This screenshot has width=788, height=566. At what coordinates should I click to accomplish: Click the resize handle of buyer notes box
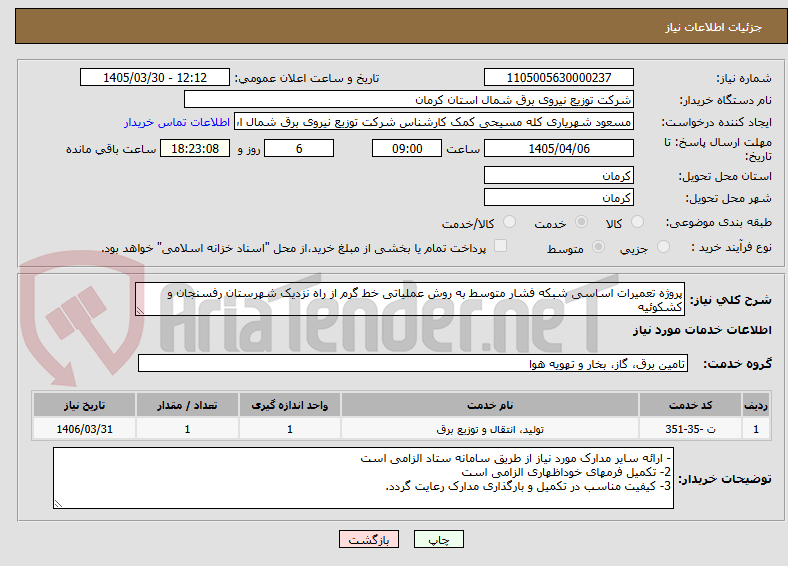58,504
